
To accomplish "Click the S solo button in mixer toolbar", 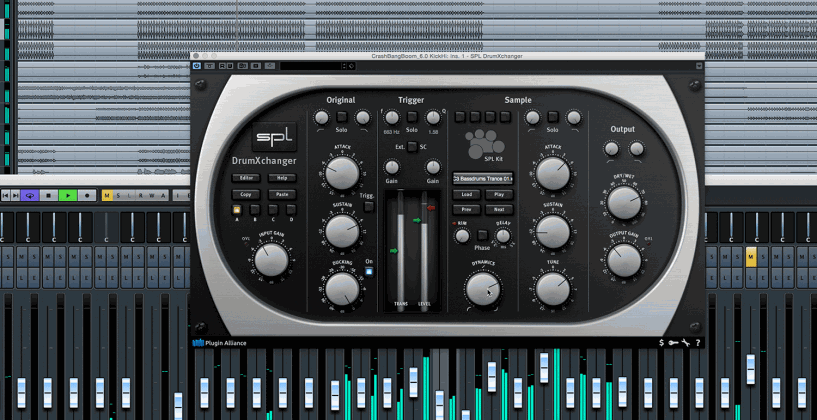I will coord(118,195).
